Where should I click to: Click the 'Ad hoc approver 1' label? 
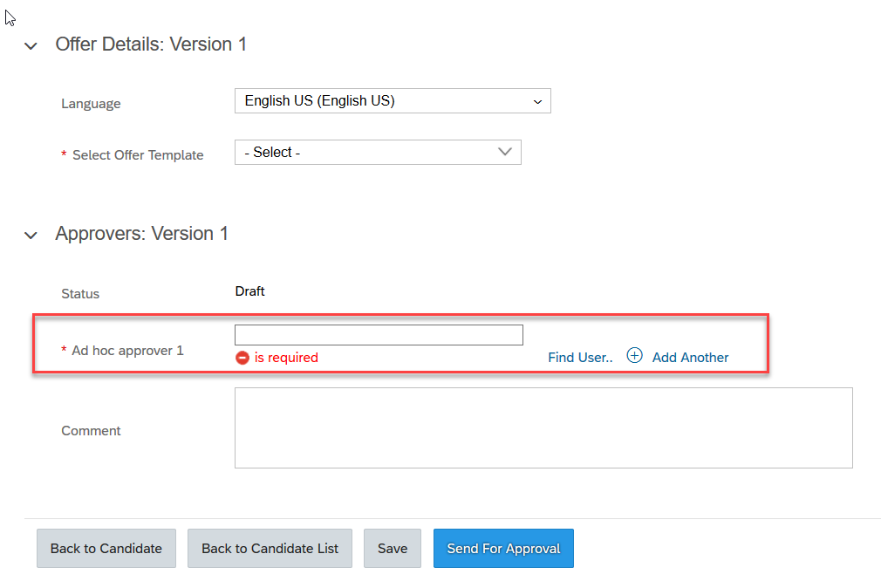pos(127,351)
